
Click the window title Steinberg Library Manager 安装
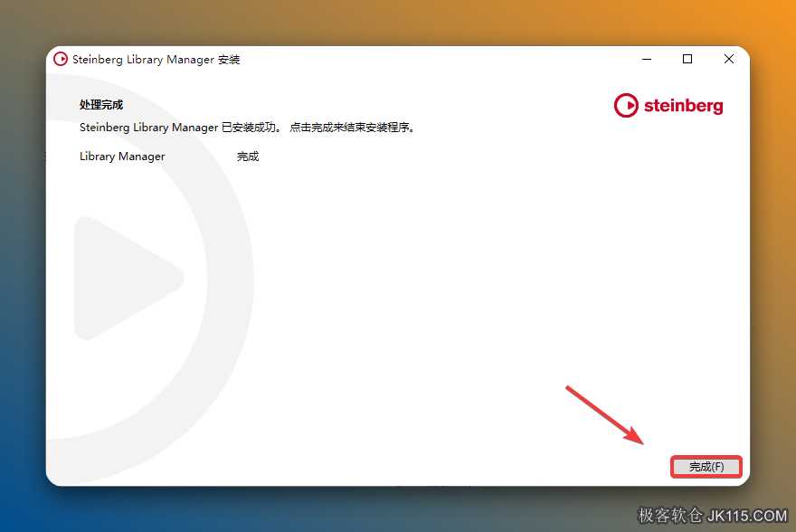point(156,60)
